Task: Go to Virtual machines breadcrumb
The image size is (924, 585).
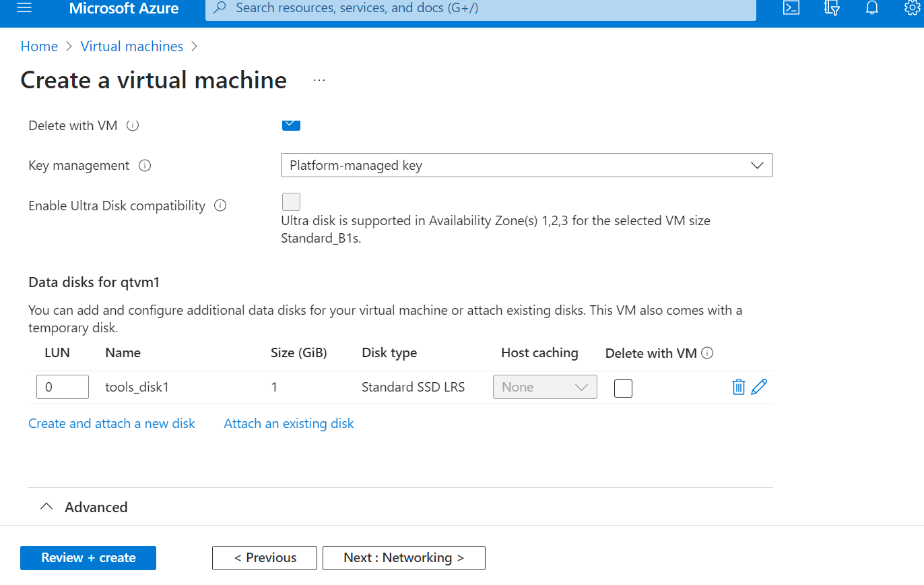Action: 132,47
